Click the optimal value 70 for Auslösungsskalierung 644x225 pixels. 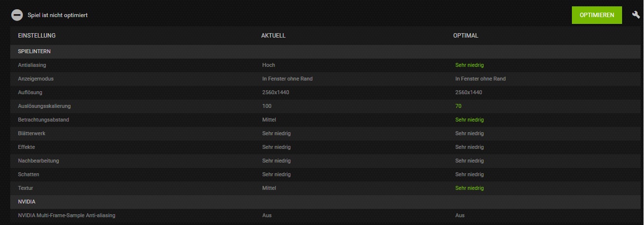[x=458, y=106]
